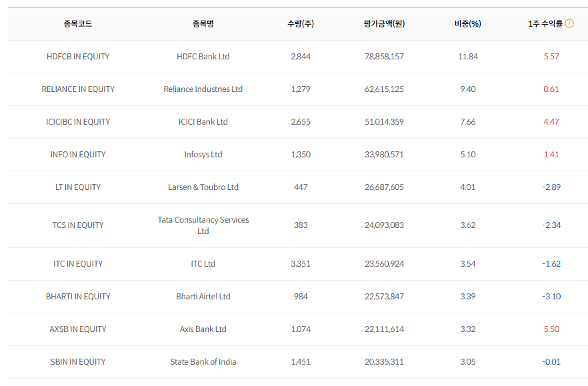Click quantity 1,451 for State Bank of India

coord(301,361)
